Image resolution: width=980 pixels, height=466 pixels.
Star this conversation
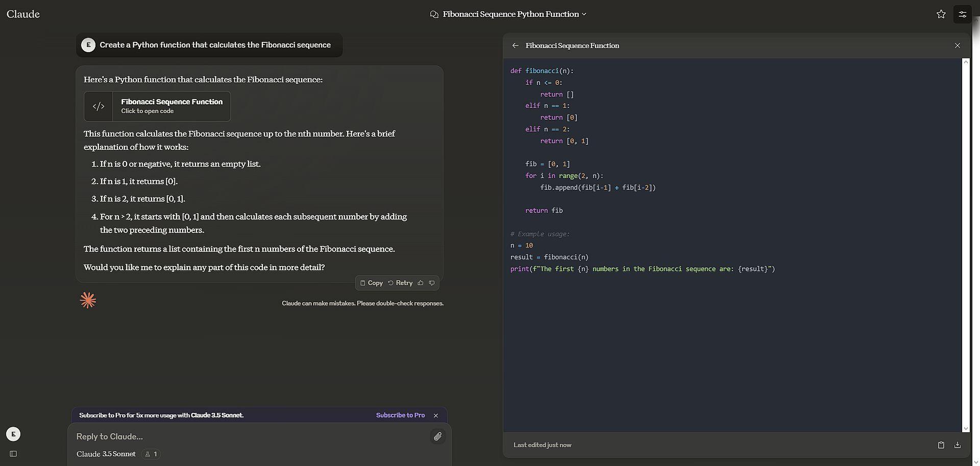941,14
